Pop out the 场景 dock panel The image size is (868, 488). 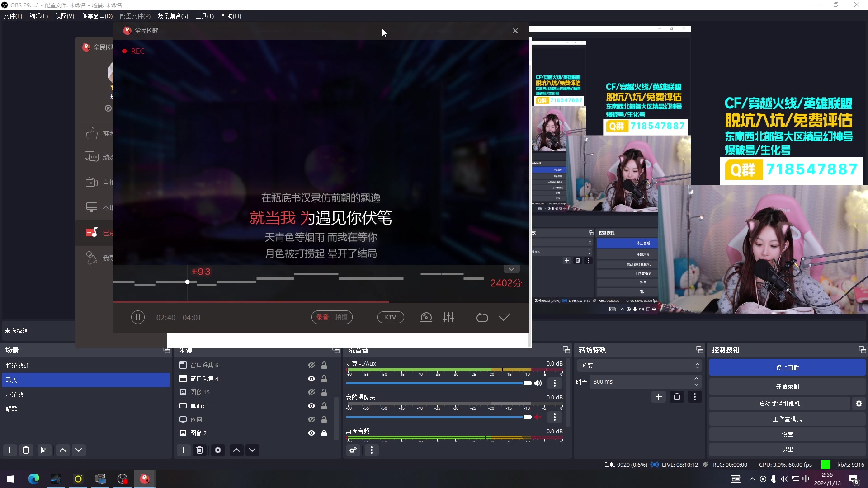click(x=166, y=350)
